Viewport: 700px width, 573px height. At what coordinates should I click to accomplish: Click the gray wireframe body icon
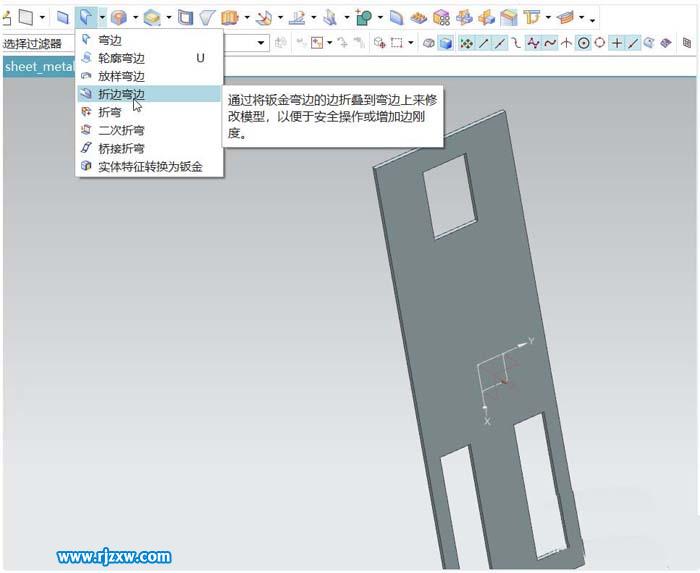[429, 43]
